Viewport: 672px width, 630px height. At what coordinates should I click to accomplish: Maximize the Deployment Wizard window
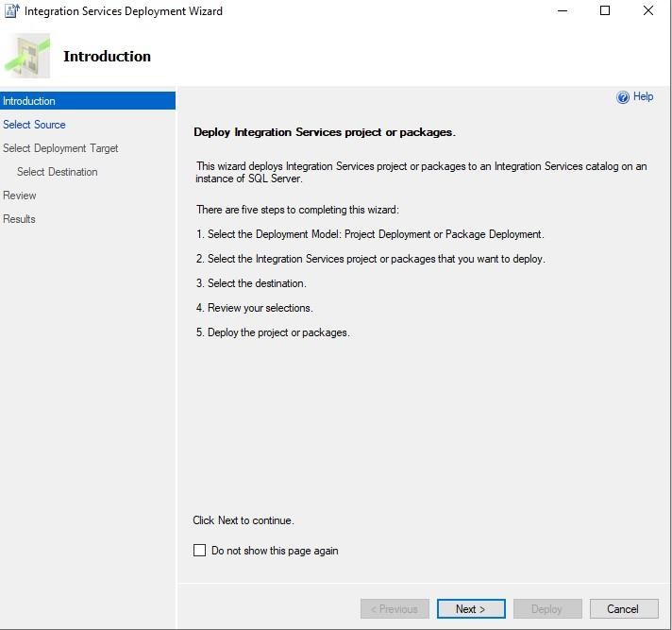tap(605, 10)
